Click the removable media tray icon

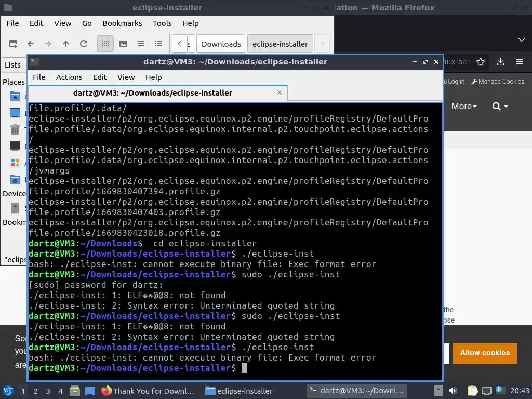[x=438, y=391]
